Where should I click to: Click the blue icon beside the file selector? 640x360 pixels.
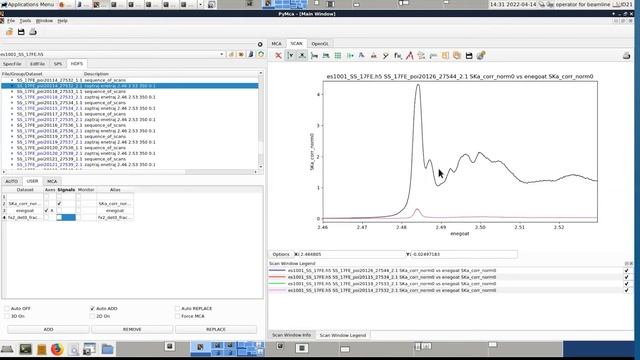click(x=251, y=54)
